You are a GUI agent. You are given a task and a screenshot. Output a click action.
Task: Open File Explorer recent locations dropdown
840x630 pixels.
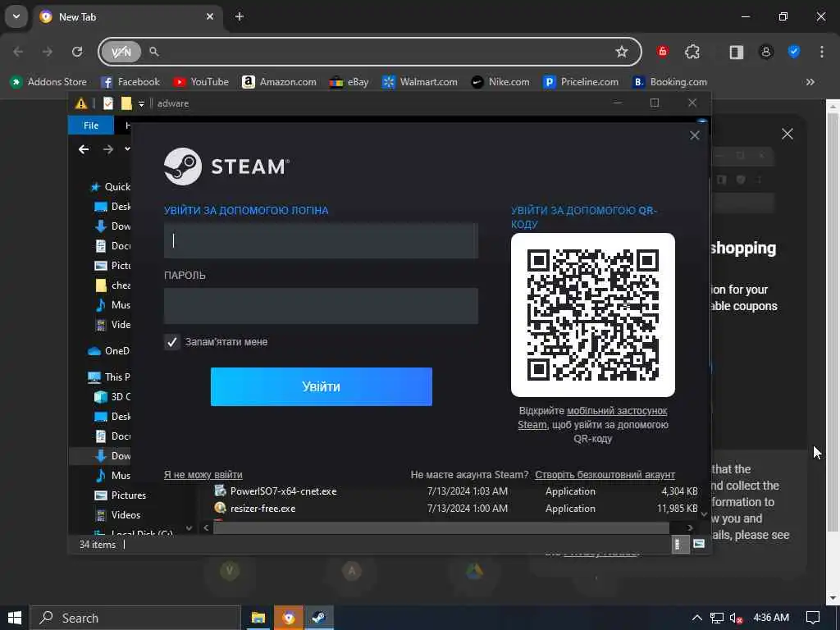tap(127, 149)
